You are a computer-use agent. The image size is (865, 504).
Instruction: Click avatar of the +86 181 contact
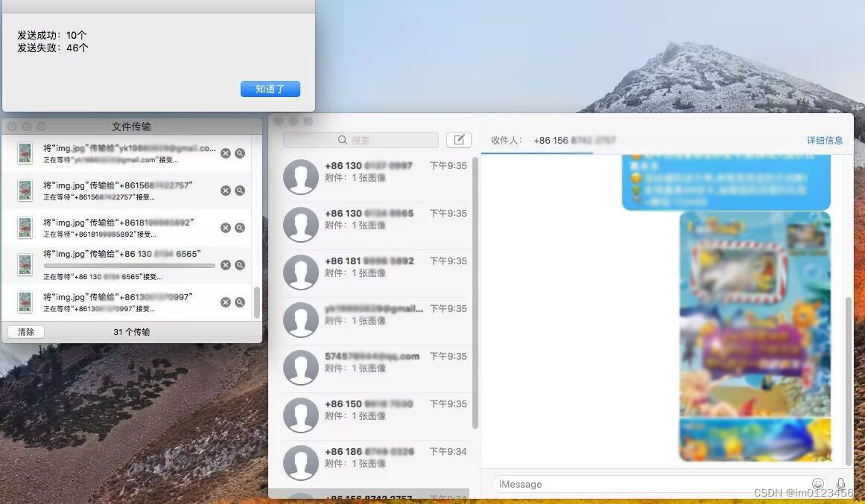tap(301, 272)
